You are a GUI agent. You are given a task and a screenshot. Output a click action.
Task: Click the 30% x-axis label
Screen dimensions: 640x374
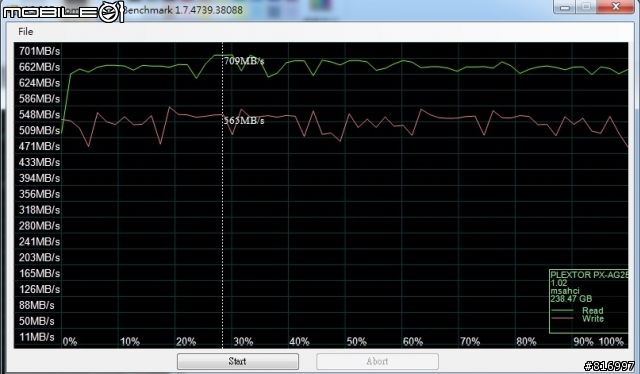pos(243,342)
